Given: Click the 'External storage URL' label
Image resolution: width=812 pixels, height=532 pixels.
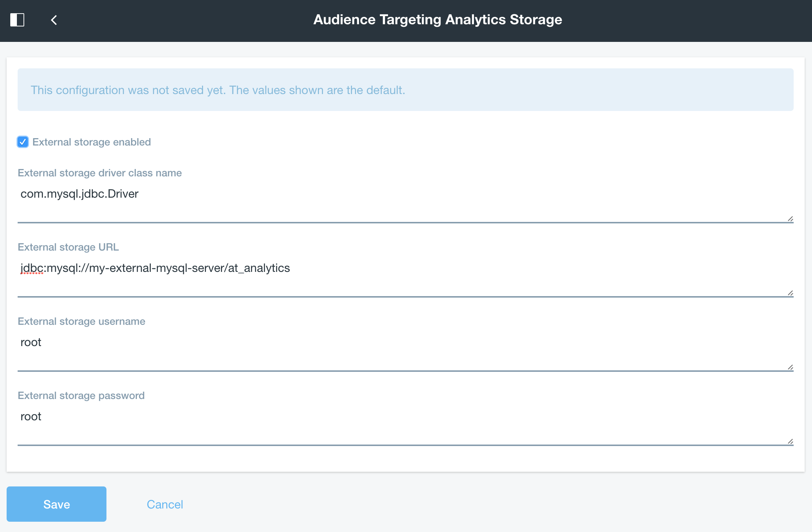Looking at the screenshot, I should (68, 247).
